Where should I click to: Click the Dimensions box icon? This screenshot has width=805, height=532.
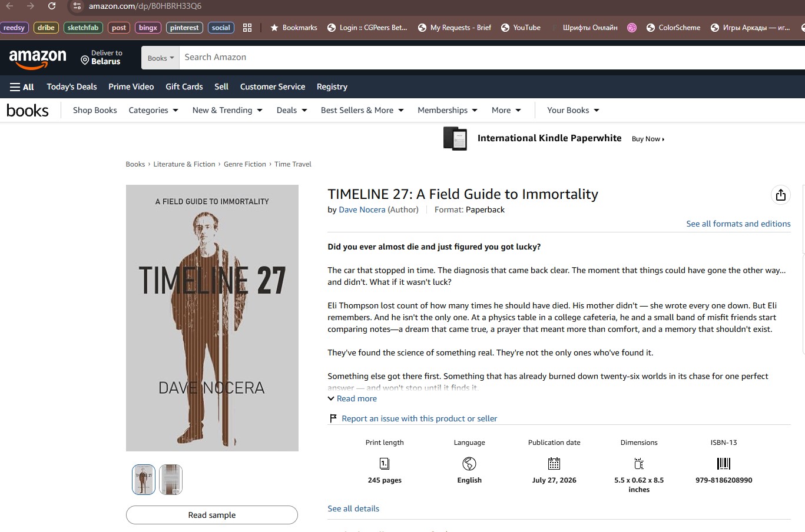639,464
